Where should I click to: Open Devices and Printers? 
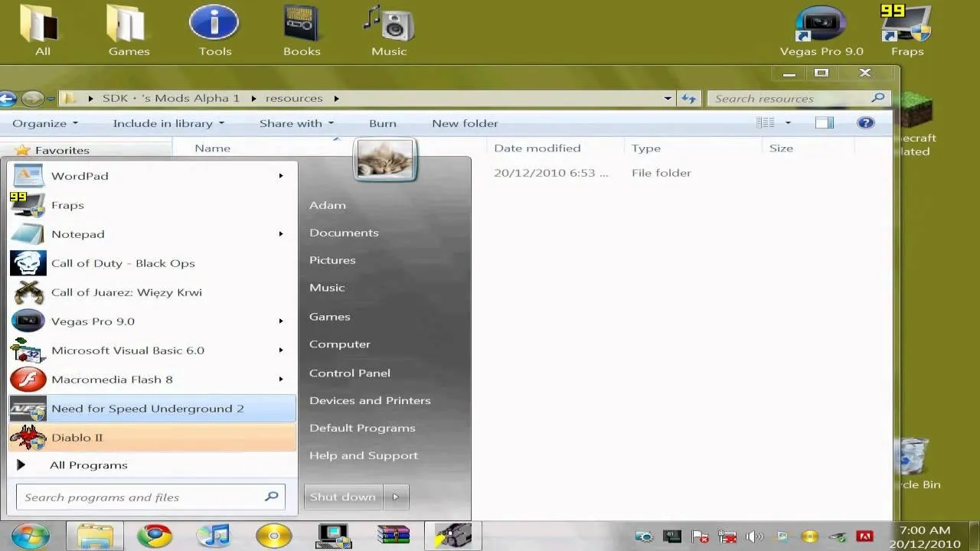click(x=370, y=401)
